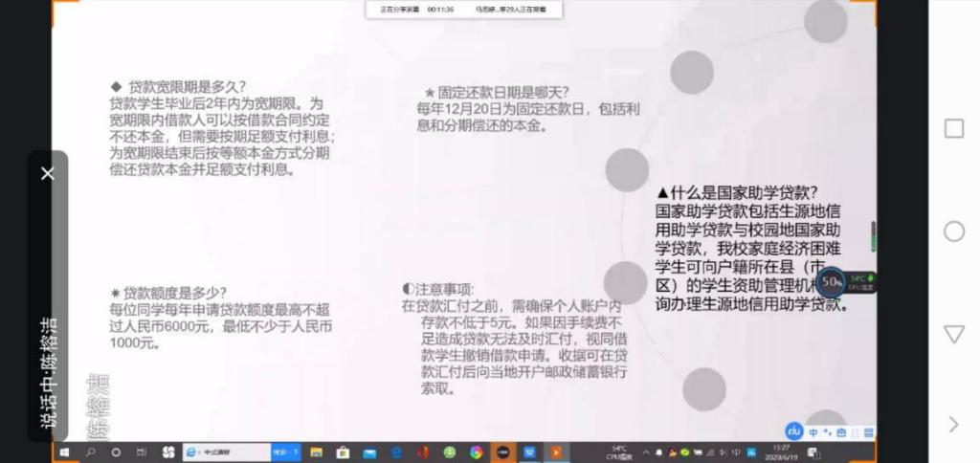Expand hidden system tray icons arrow
Image resolution: width=980 pixels, height=463 pixels.
[646, 452]
